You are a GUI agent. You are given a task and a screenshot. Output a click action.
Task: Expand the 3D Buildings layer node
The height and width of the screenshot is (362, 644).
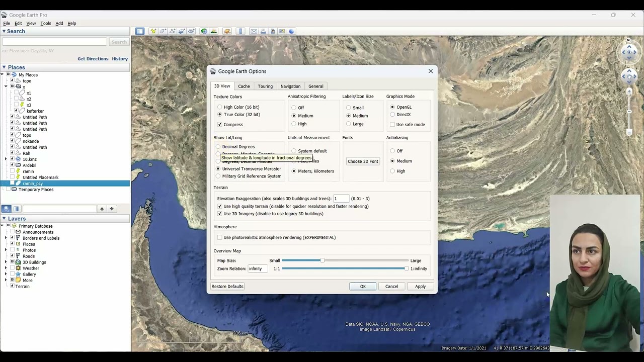(6, 262)
